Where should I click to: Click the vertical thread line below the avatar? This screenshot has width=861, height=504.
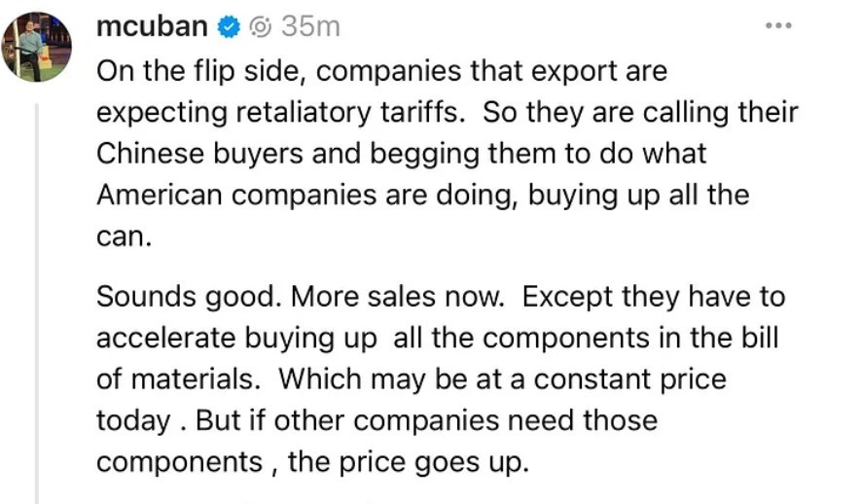(x=37, y=303)
